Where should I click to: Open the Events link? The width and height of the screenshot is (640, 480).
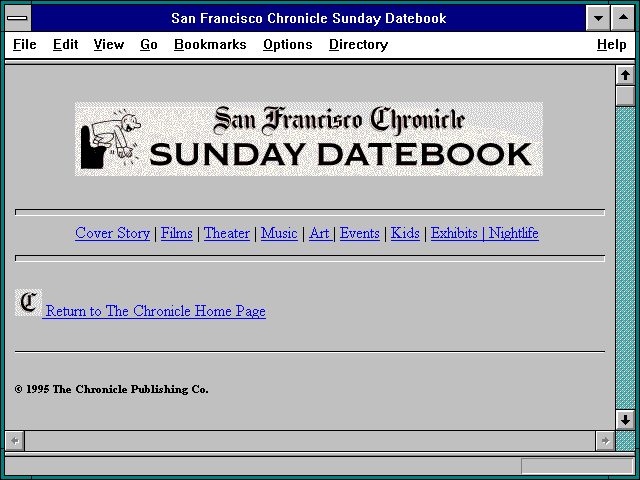click(x=360, y=233)
